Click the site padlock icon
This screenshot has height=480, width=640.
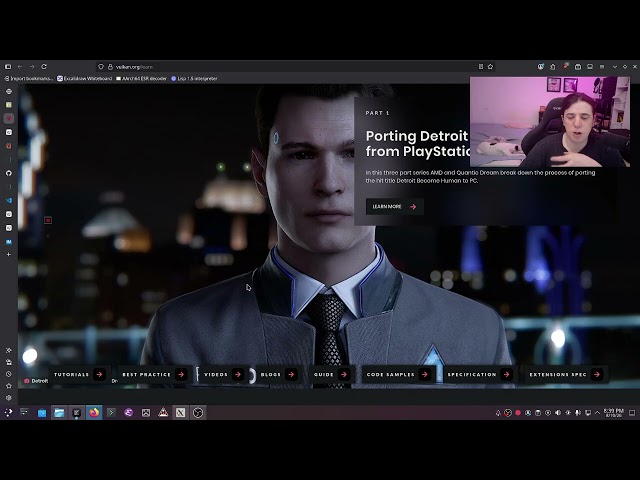[110, 67]
